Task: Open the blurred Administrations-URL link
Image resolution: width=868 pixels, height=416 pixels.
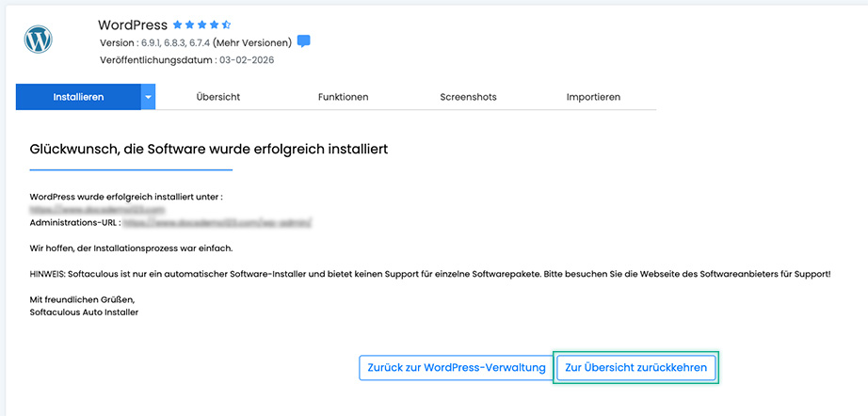Action: (x=217, y=223)
